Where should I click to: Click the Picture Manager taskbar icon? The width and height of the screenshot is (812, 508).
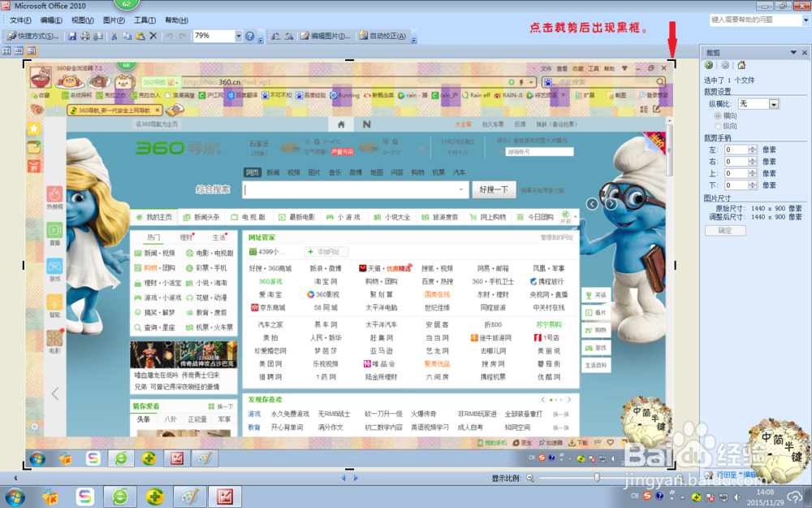[x=225, y=497]
